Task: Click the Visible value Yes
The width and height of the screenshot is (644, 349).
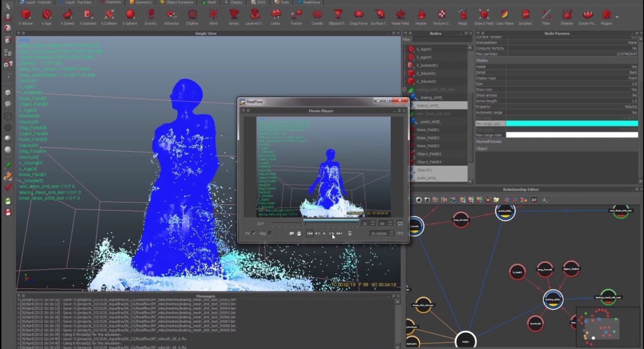Action: [634, 66]
